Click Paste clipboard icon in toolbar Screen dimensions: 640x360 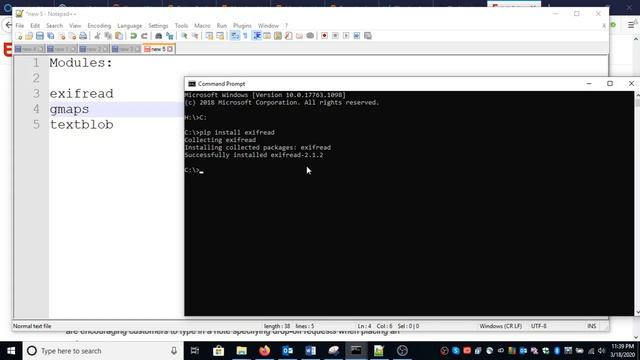[119, 36]
